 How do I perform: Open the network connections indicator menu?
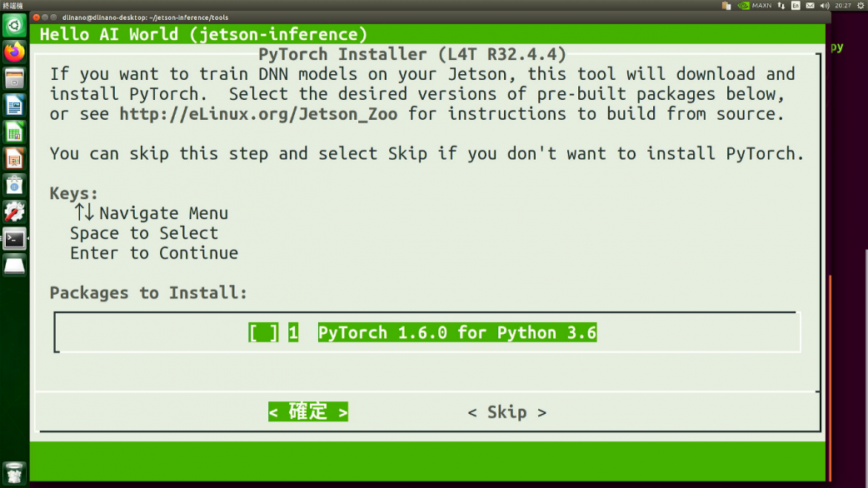tap(781, 6)
